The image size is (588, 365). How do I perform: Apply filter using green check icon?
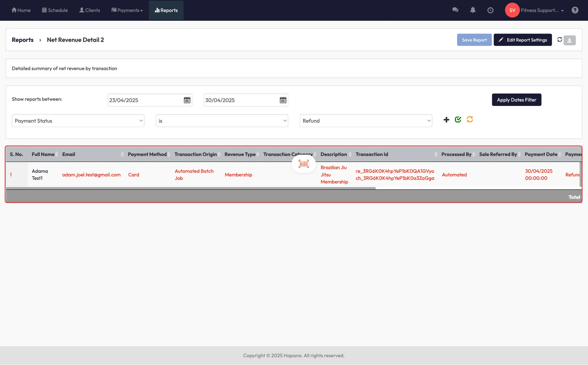[x=458, y=120]
